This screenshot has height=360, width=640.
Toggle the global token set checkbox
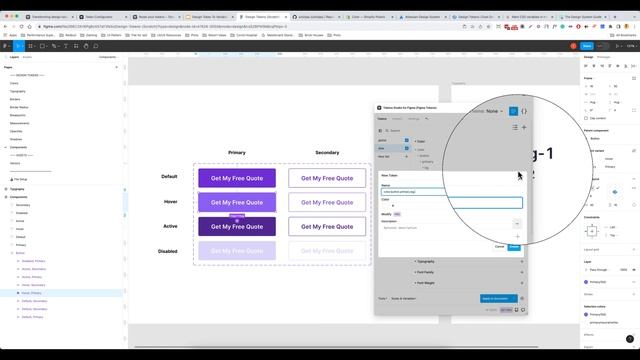407,140
